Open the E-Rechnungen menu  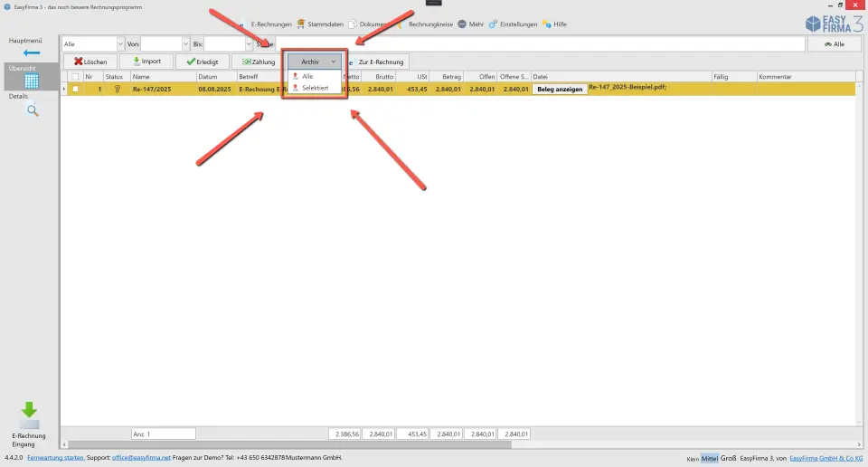coord(271,24)
